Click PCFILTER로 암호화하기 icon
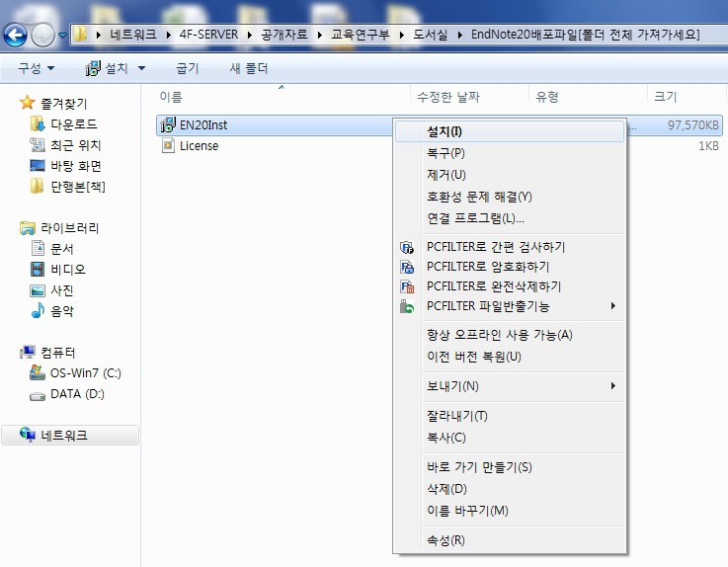728x567 pixels. click(x=407, y=267)
